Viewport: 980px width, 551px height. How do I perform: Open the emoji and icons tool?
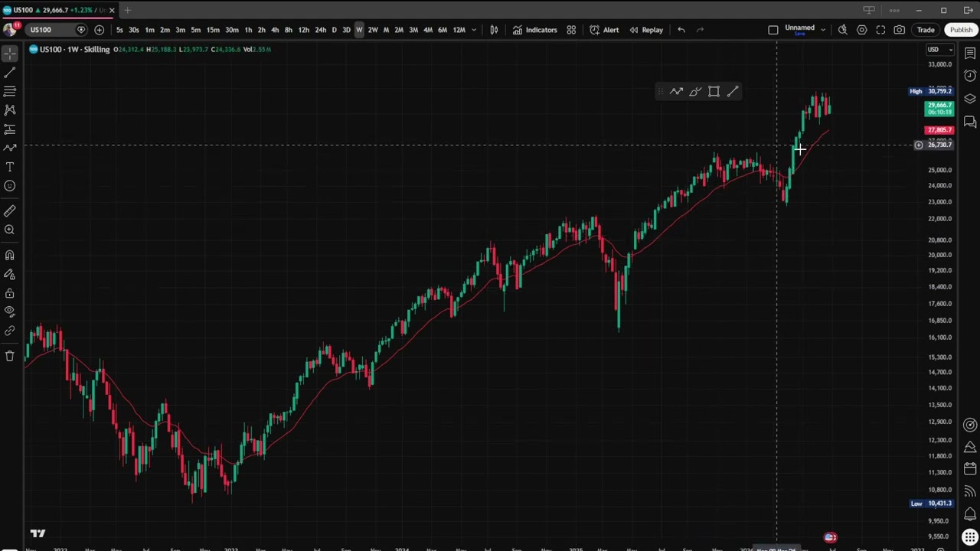pyautogui.click(x=10, y=186)
